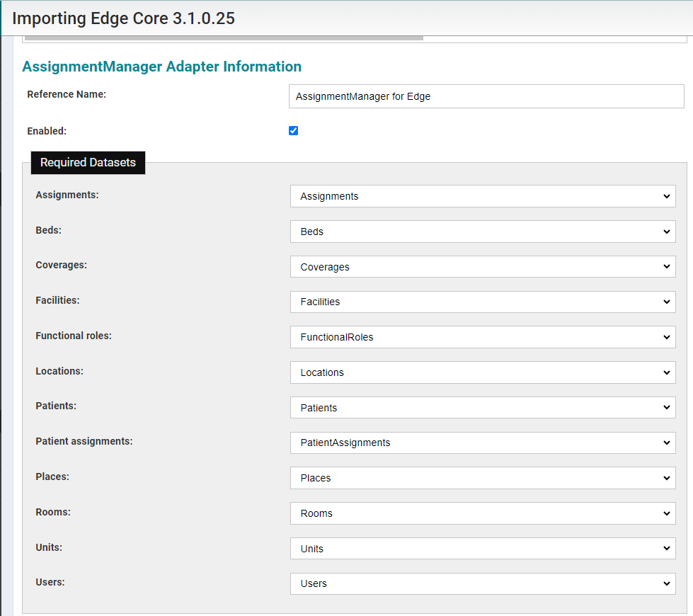The image size is (693, 616).
Task: Click into the Reference Name field
Action: click(486, 96)
